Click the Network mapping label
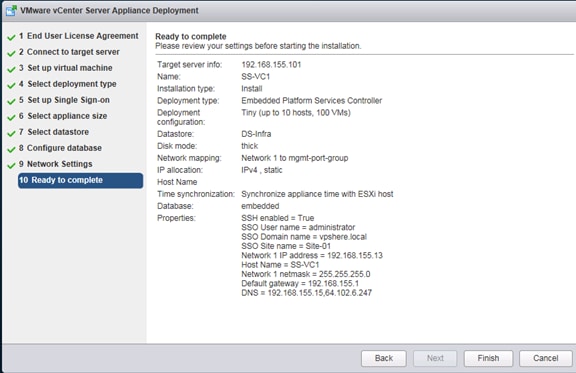The image size is (576, 373). (189, 158)
